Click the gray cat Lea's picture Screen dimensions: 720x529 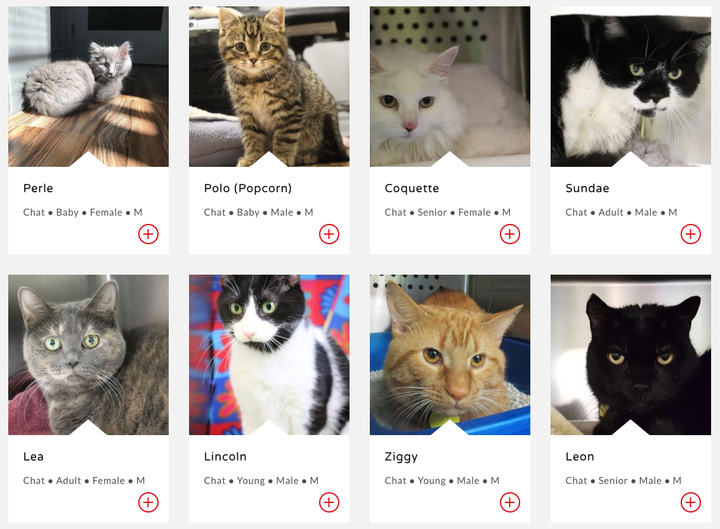click(88, 355)
